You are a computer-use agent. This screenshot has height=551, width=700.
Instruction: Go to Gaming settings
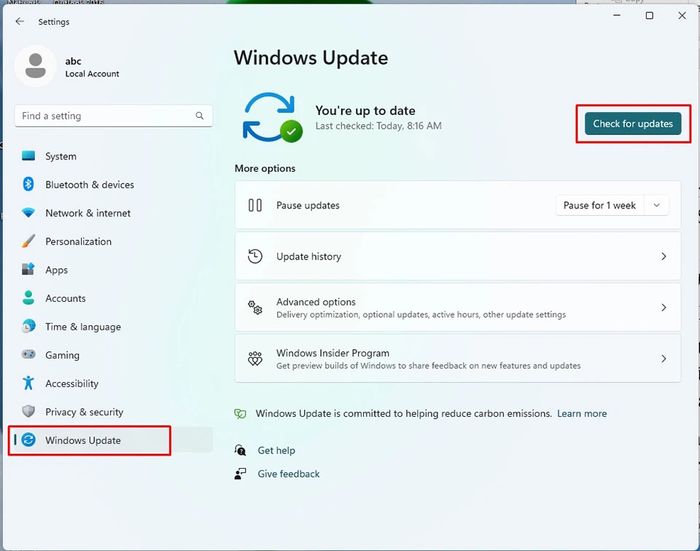[x=113, y=355]
